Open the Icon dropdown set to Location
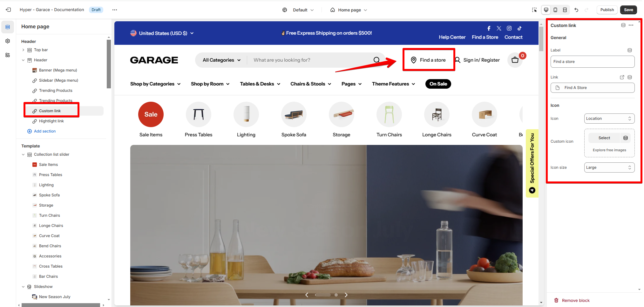This screenshot has height=307, width=644. 609,119
